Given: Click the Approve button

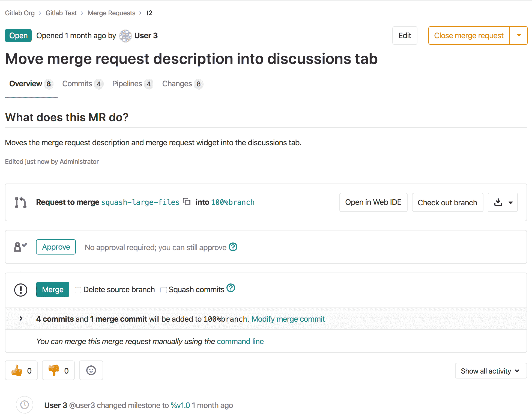Looking at the screenshot, I should 55,247.
